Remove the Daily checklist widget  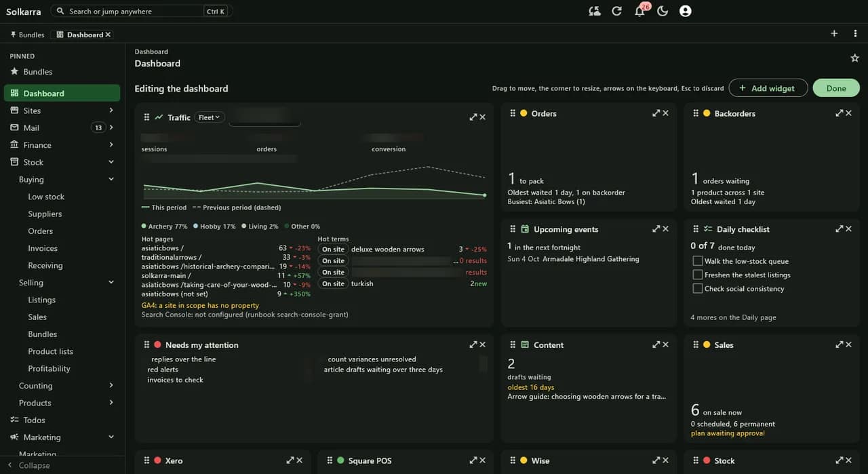click(x=848, y=229)
